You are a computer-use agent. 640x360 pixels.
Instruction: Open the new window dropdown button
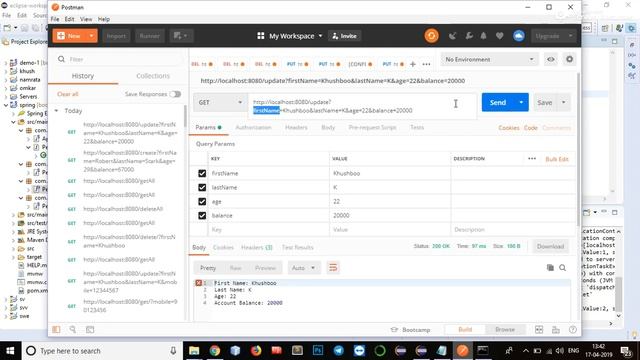[180, 36]
